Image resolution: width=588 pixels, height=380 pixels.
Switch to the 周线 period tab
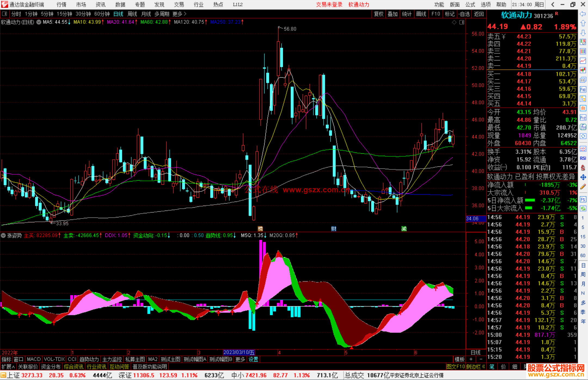(132, 14)
